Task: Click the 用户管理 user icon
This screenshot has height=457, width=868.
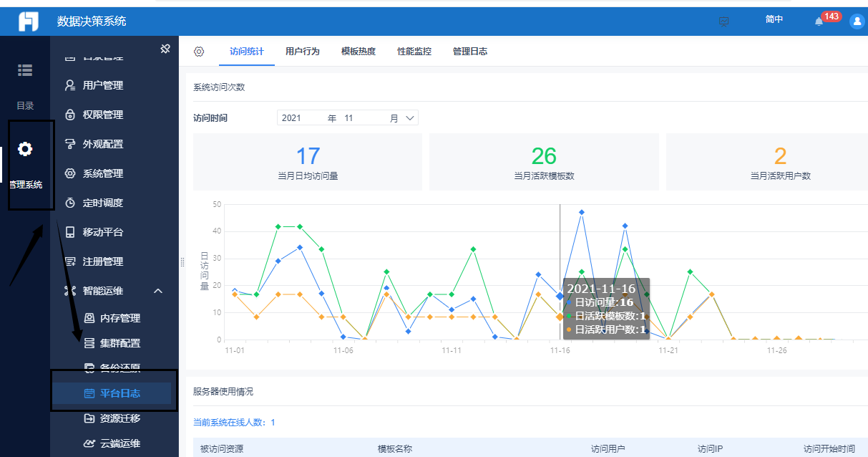Action: 70,85
